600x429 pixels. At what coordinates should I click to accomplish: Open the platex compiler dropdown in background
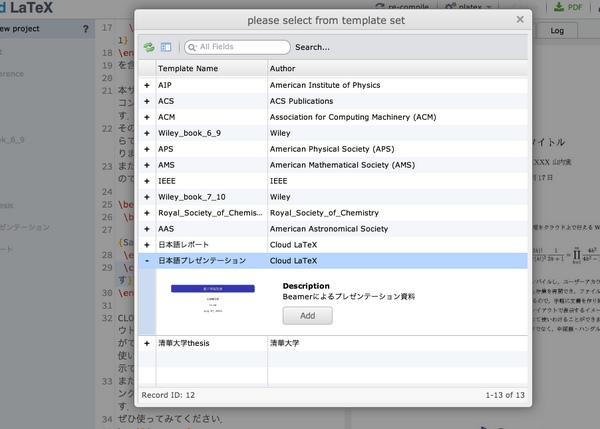[468, 7]
